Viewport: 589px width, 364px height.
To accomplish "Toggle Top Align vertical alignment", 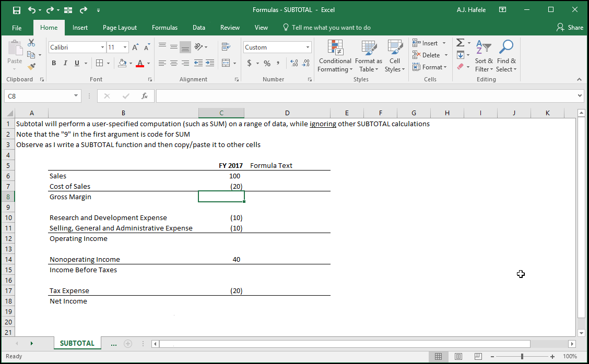I will pos(162,47).
